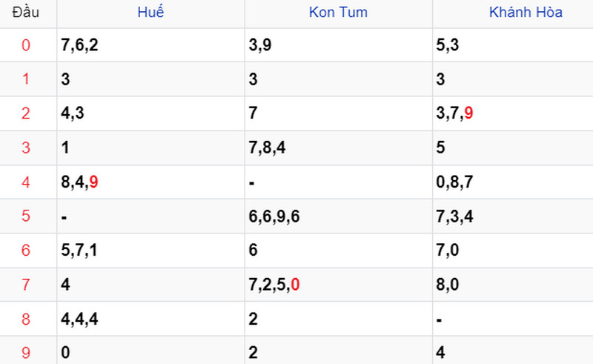
Task: Click the Đầu column header
Action: click(26, 12)
